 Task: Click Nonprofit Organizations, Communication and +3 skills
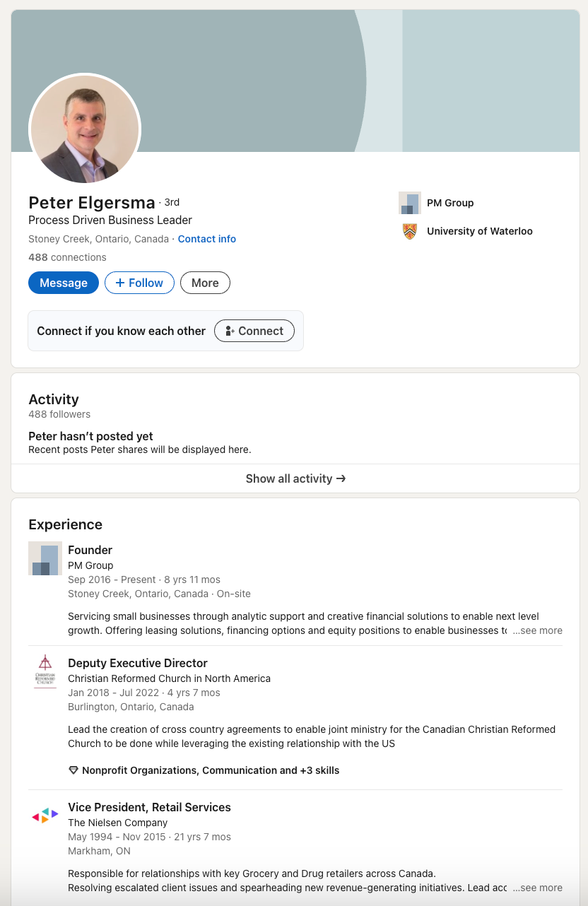[211, 770]
